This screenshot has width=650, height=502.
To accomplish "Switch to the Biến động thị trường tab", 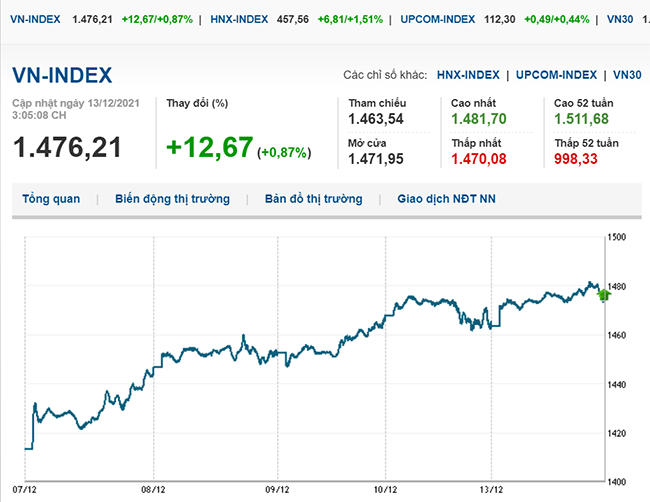I will coord(172,199).
